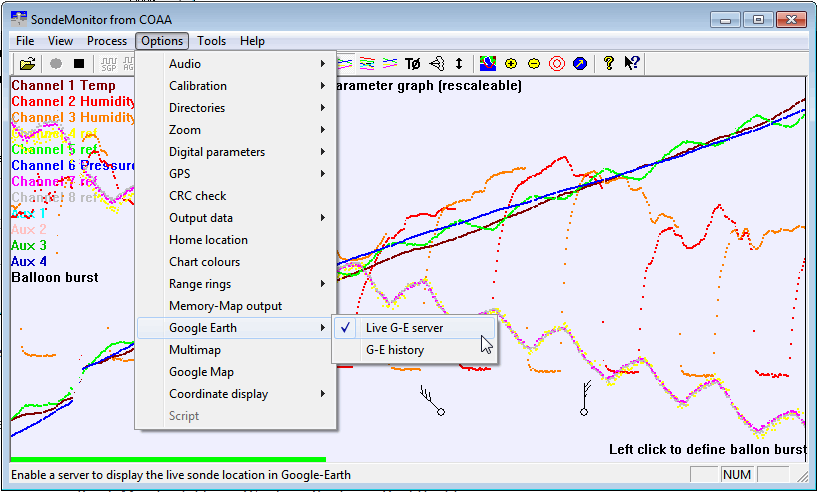This screenshot has width=818, height=492.
Task: Choose Google Map menu item
Action: [x=235, y=372]
